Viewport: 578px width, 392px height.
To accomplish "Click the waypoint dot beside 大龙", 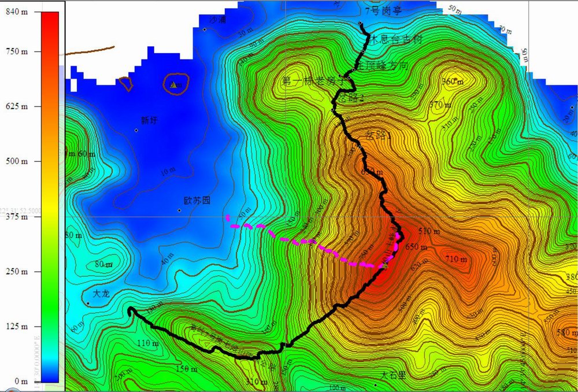I will tap(88, 304).
